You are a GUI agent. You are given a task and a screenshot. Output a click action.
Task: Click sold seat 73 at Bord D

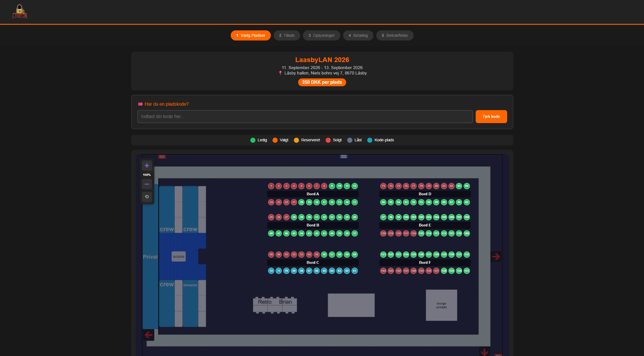tap(383, 186)
